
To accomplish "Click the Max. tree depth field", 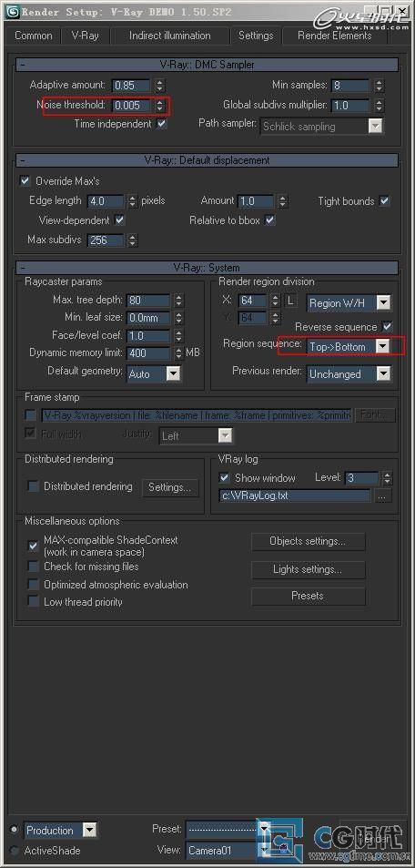I will (148, 301).
